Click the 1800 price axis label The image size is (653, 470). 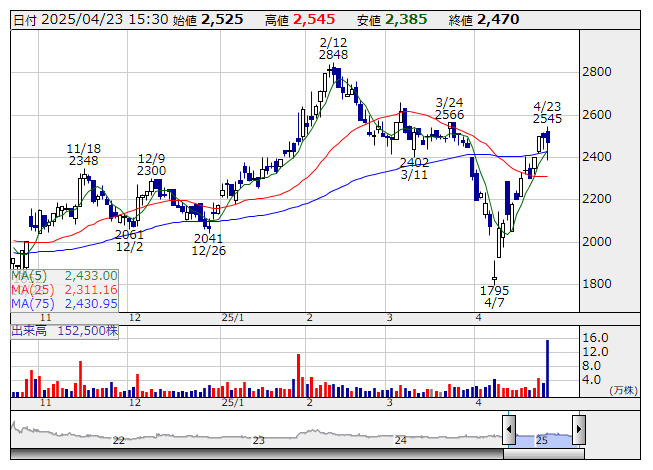pyautogui.click(x=596, y=284)
